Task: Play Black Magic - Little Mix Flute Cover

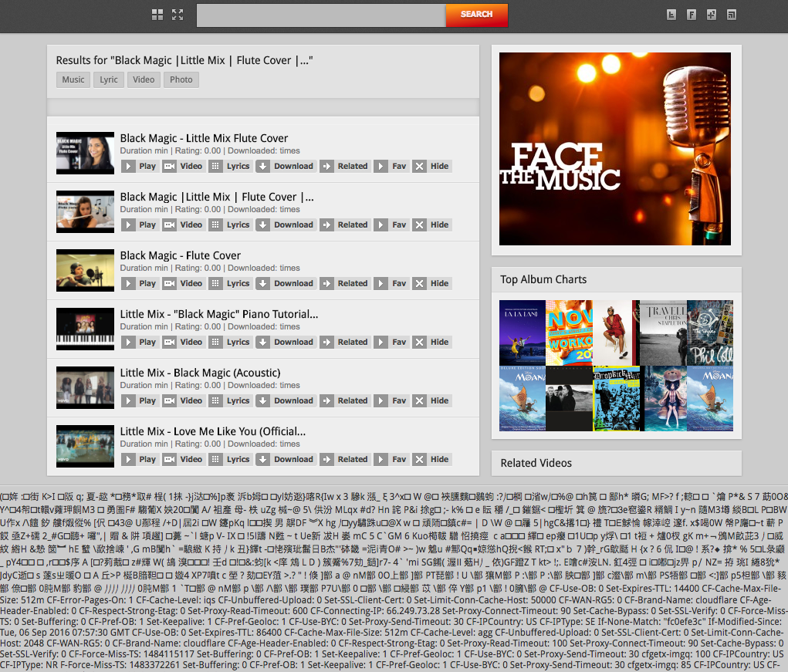Action: (x=140, y=166)
